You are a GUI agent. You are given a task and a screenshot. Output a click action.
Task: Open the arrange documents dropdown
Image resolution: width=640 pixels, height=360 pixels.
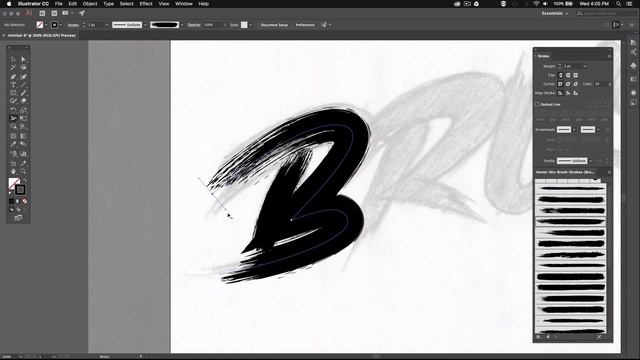[67, 13]
